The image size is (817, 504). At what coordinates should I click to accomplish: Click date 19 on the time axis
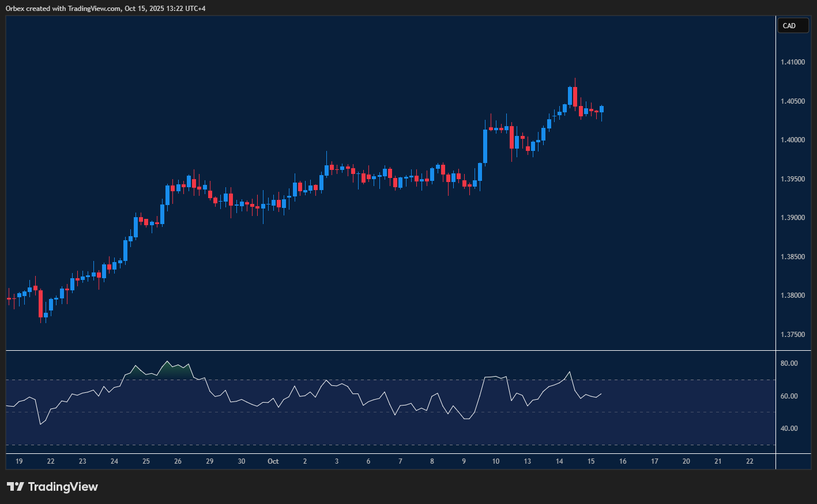pos(19,461)
